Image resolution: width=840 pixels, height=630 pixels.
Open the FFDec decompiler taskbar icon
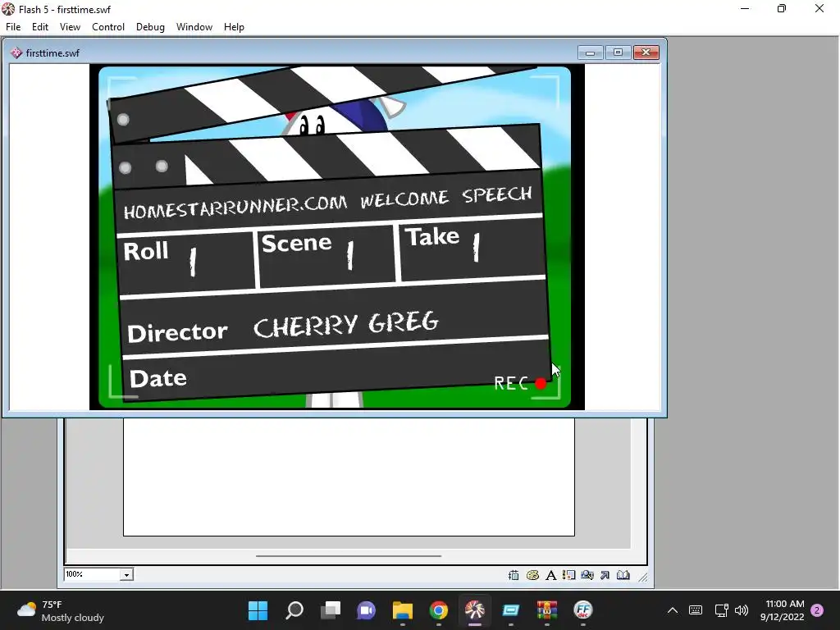583,610
